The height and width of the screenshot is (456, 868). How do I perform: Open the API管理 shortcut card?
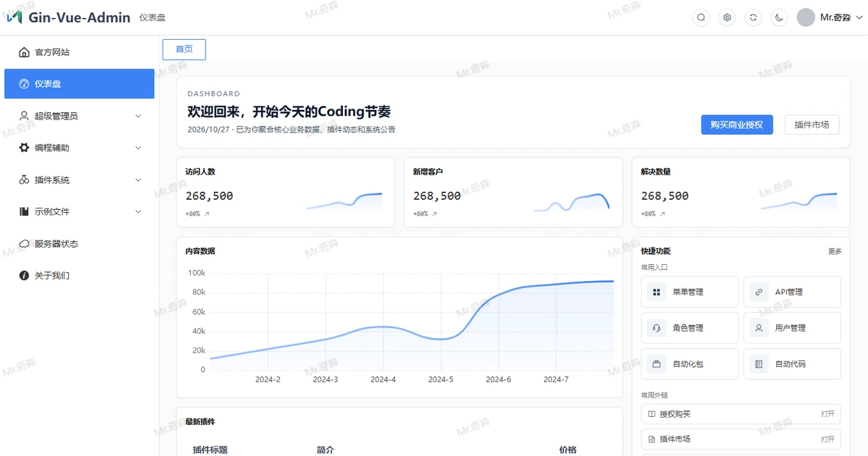click(792, 292)
